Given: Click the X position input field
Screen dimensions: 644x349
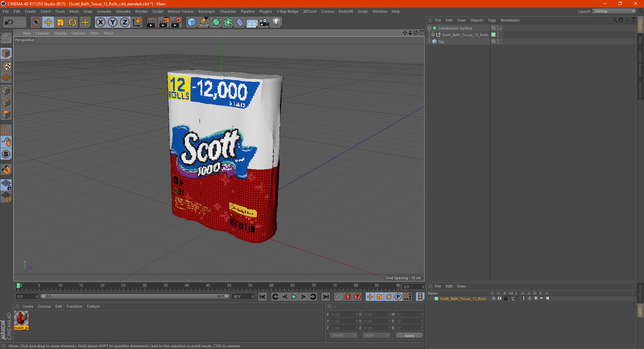Looking at the screenshot, I should 344,314.
